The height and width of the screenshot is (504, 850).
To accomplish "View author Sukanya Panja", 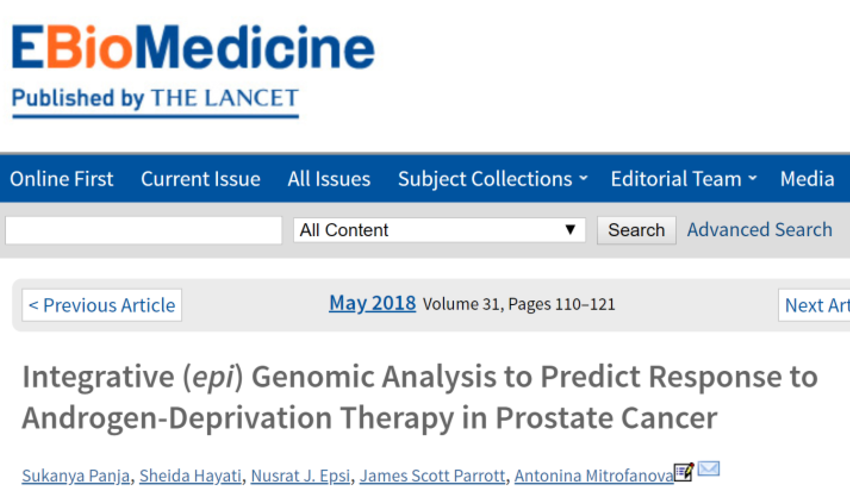I will pos(76,475).
